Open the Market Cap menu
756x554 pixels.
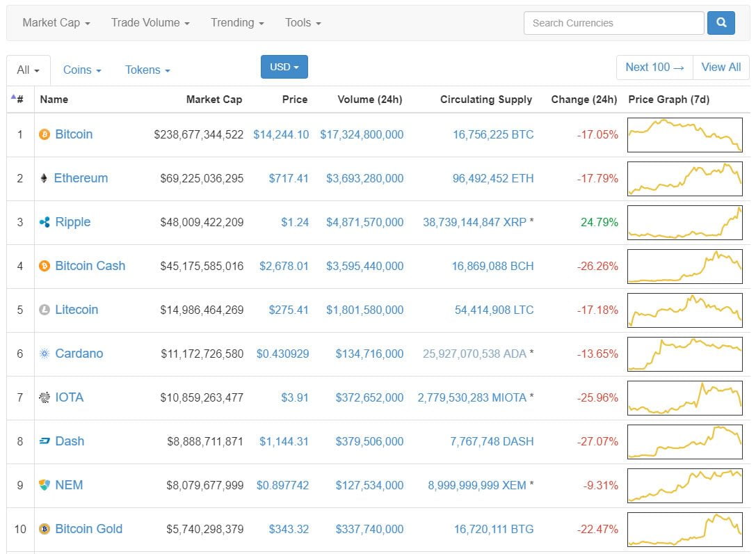[x=56, y=23]
